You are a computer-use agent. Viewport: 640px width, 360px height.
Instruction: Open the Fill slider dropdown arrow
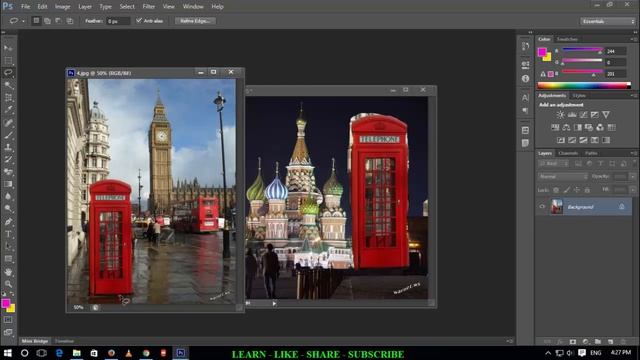coord(633,190)
